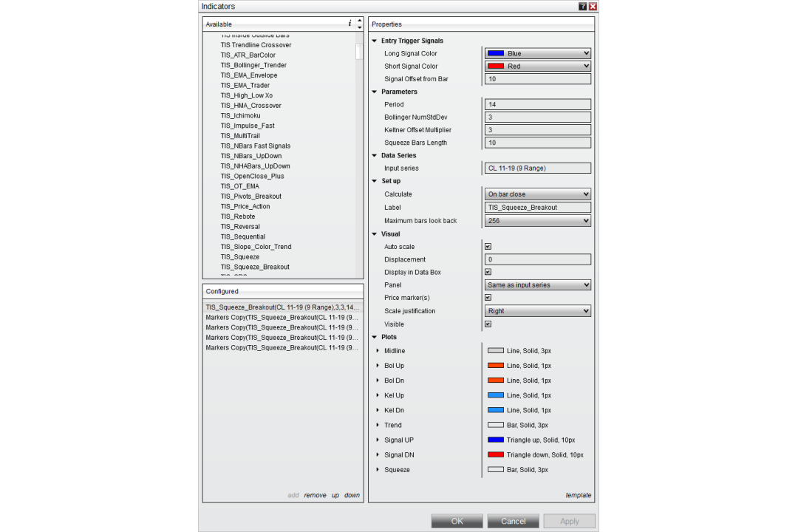Open the Scale justification dropdown
This screenshot has height=532, width=798.
point(537,311)
